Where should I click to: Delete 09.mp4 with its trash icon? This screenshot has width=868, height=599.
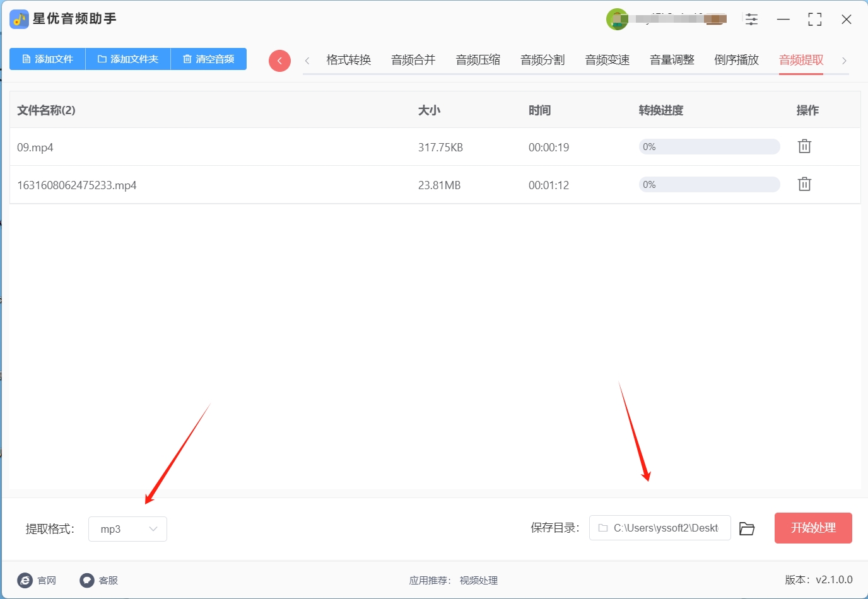pyautogui.click(x=804, y=146)
